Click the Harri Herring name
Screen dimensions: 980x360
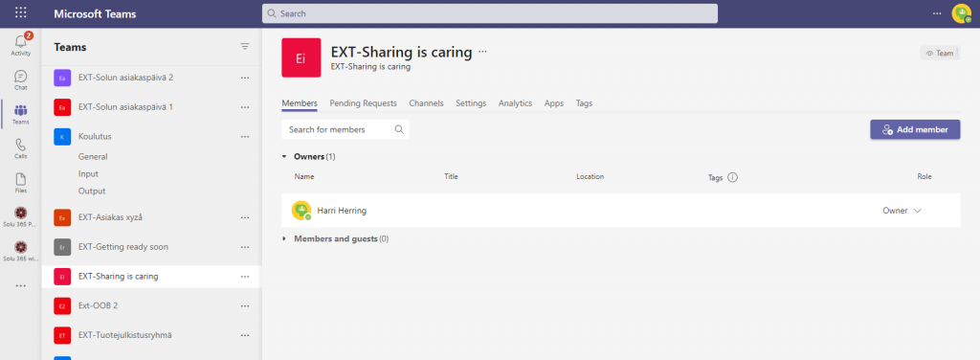coord(342,211)
